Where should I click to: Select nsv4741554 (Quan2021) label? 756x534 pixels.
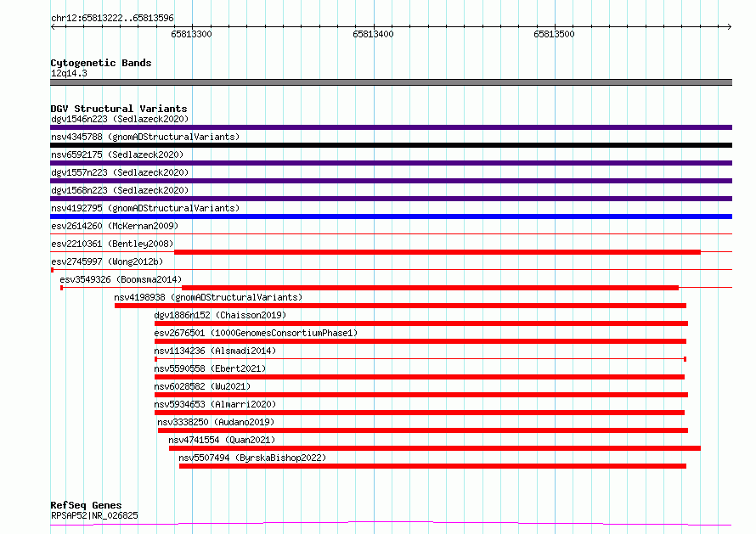[x=222, y=440]
